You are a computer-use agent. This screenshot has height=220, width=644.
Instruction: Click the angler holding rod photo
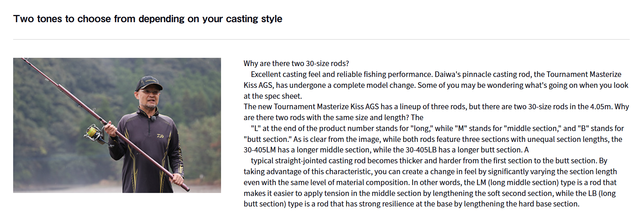117,125
